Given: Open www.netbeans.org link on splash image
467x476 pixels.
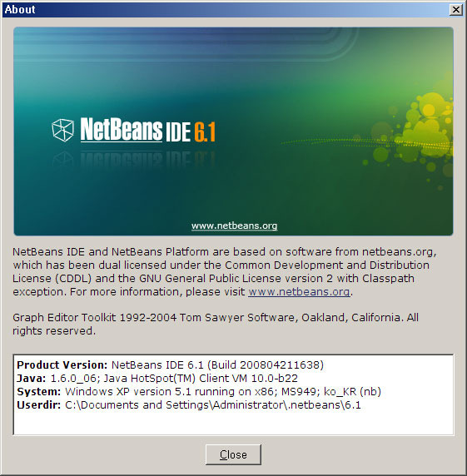Looking at the screenshot, I should coord(234,226).
